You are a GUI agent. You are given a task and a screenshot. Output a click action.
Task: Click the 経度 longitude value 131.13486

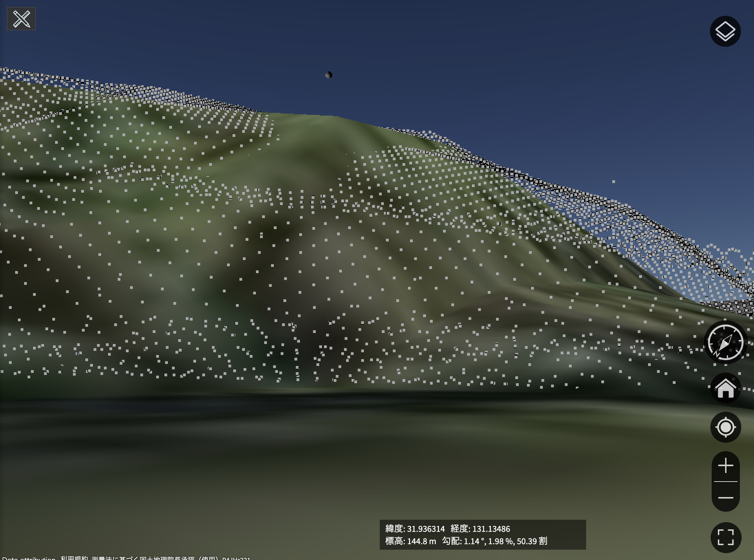[491, 529]
